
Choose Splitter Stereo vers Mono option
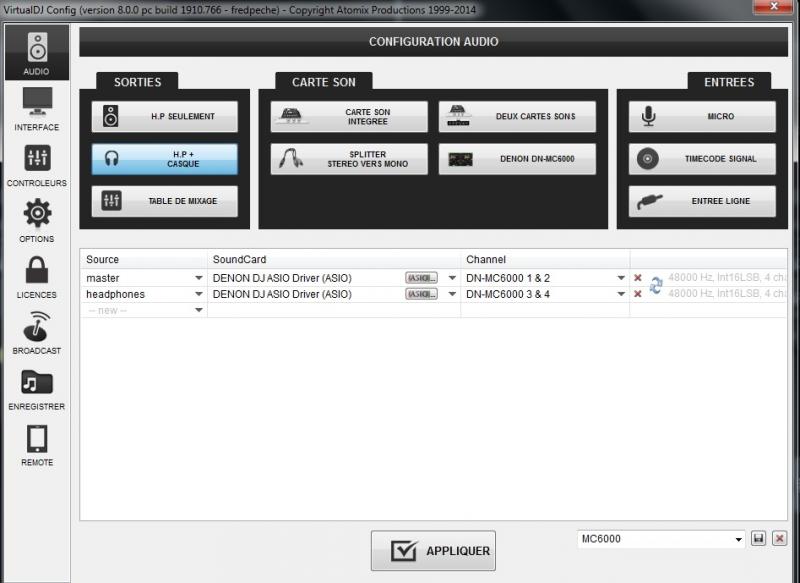(x=349, y=159)
